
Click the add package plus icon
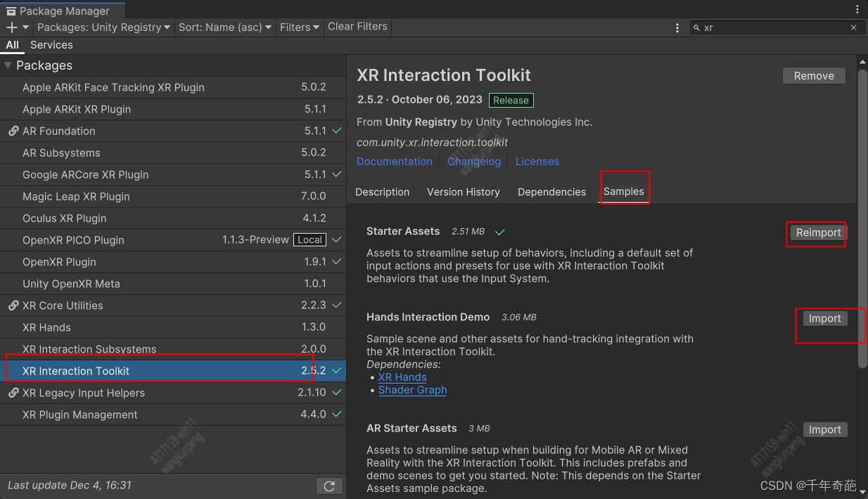12,27
